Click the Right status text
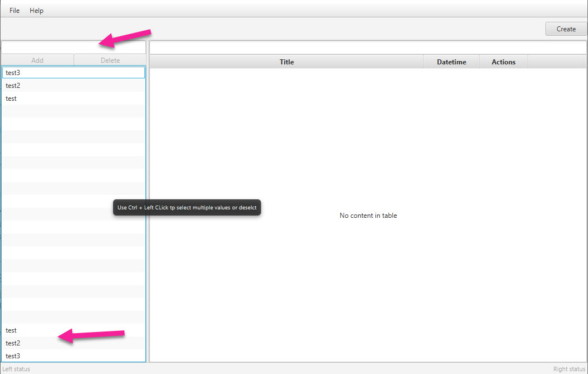Viewport: 588px width, 374px height. (568, 368)
